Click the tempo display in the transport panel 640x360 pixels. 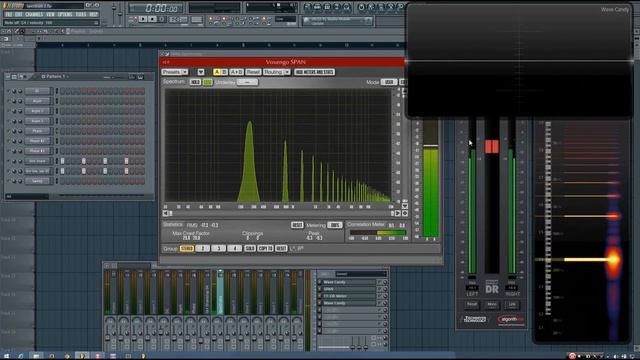pos(178,20)
